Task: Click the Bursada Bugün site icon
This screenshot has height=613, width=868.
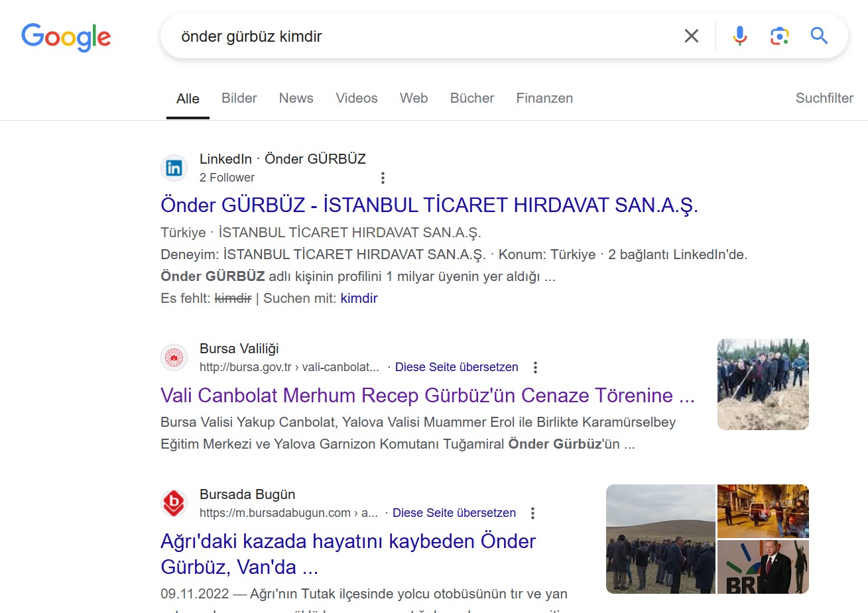Action: [174, 504]
